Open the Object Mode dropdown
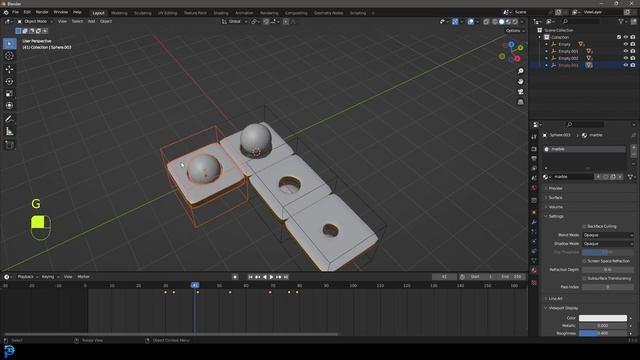Screen dimensions: 640x360 pyautogui.click(x=35, y=21)
